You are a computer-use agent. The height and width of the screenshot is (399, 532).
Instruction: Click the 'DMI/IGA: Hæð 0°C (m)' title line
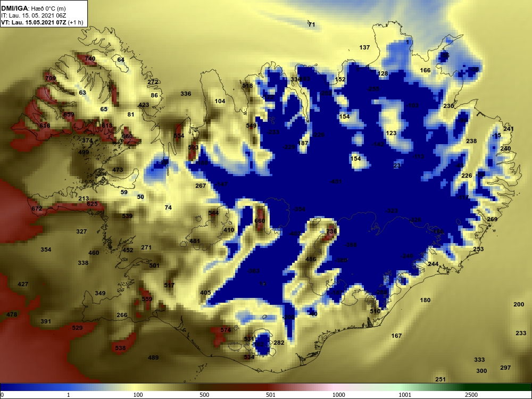click(x=33, y=9)
